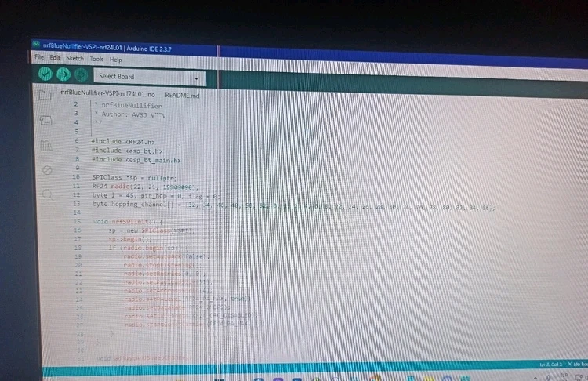
Task: Open the File menu
Action: click(x=38, y=58)
